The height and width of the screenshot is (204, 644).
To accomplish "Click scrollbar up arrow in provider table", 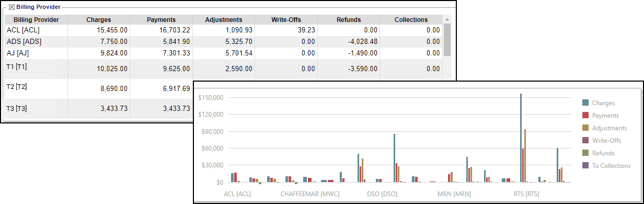I will coord(447,19).
